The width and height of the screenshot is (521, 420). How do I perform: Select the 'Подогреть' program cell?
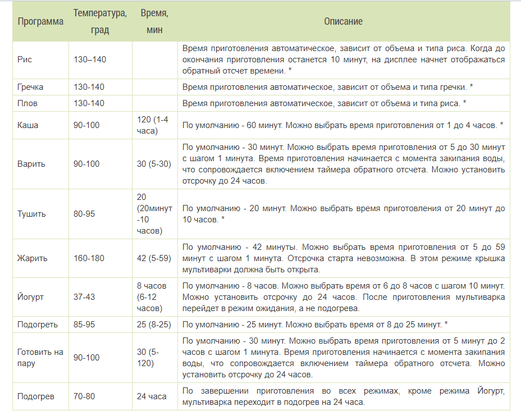click(x=40, y=325)
